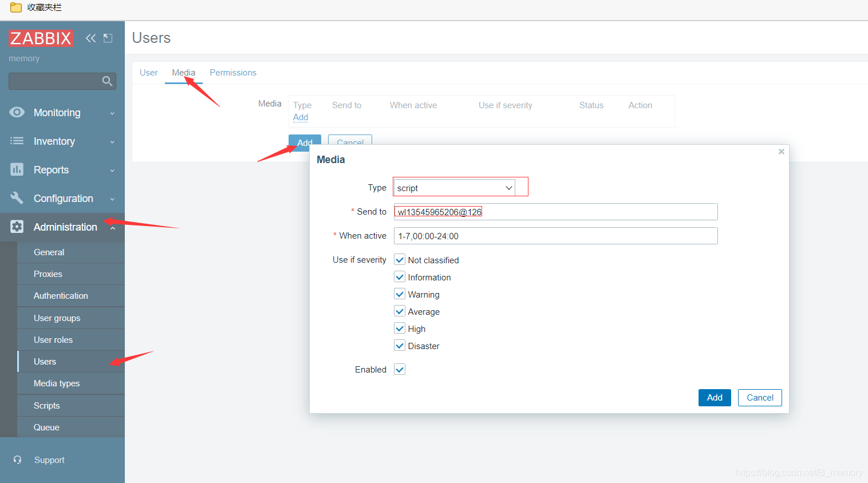868x483 pixels.
Task: Click the Administration menu label
Action: [x=65, y=227]
